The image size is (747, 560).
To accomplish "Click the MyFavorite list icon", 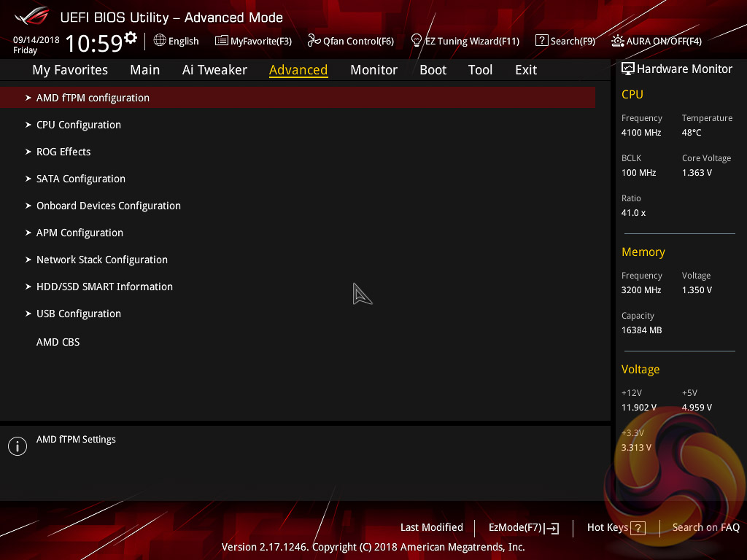I will coord(222,41).
